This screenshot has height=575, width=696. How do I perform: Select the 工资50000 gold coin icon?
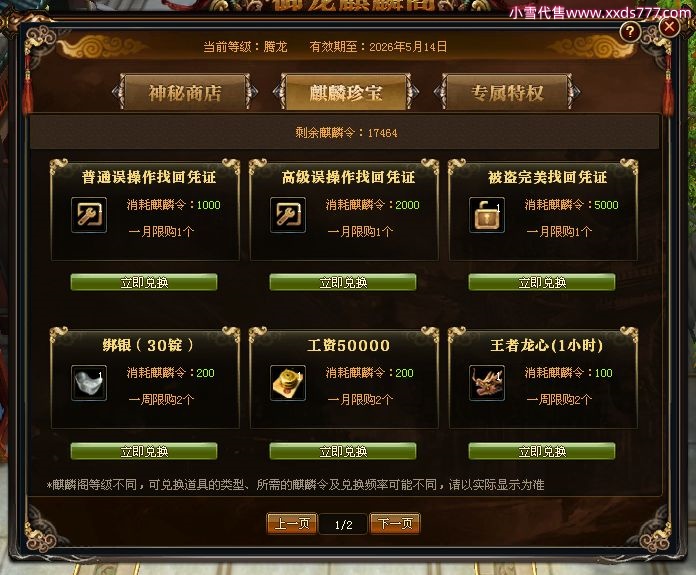[288, 383]
